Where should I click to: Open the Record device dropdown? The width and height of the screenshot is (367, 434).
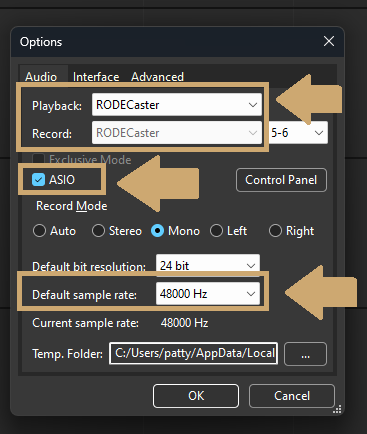177,133
